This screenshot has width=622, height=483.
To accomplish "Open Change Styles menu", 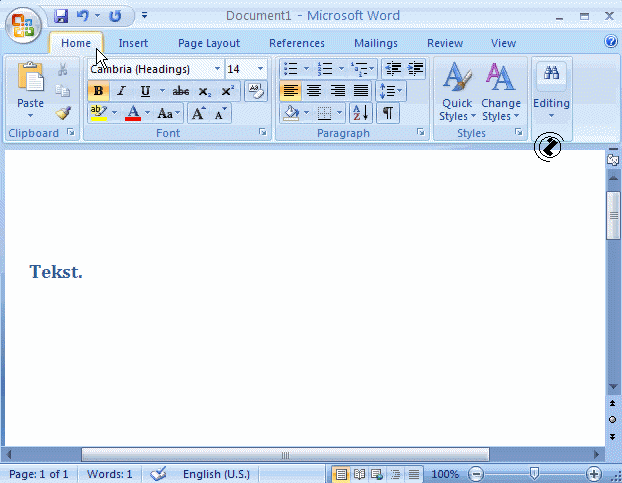I will 501,91.
